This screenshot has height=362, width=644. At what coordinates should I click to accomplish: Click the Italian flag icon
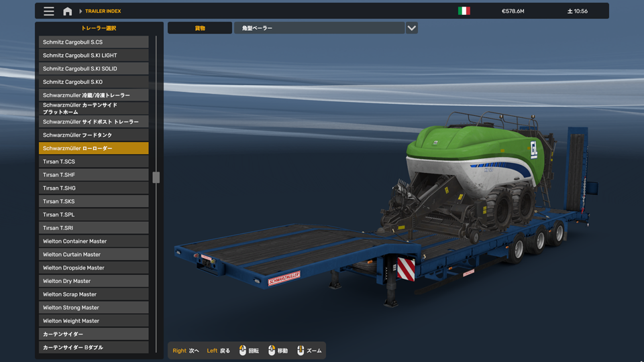tap(464, 11)
